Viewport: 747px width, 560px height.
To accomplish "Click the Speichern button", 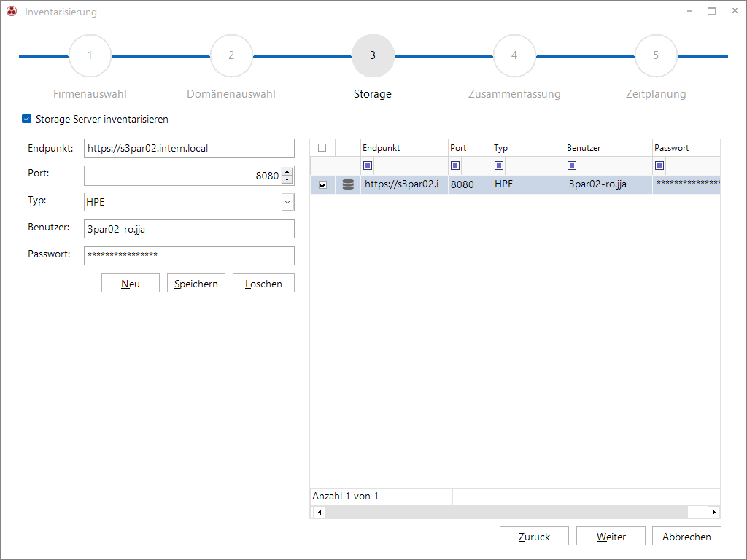I will point(196,284).
